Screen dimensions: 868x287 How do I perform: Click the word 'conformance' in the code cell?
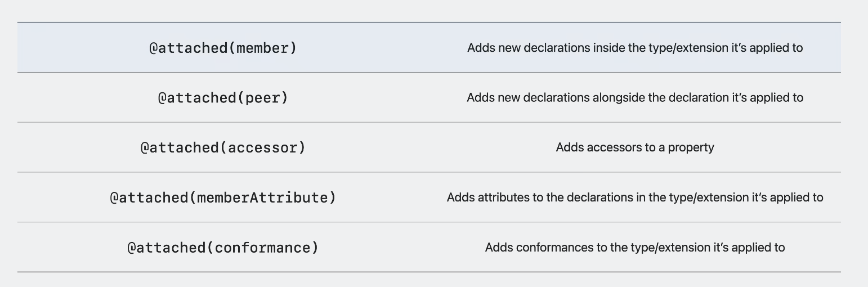coord(262,248)
